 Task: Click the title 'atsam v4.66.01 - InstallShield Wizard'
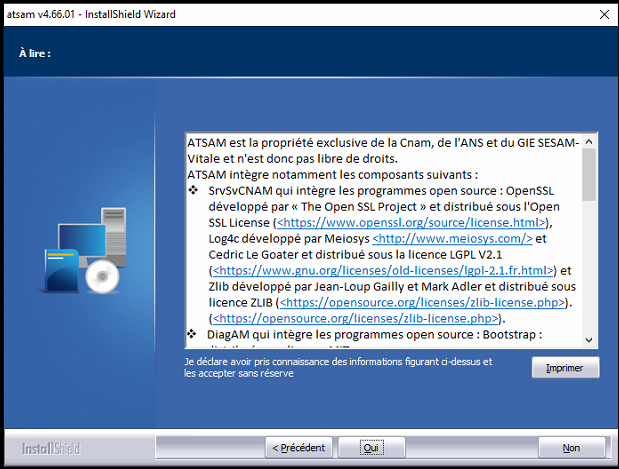point(91,14)
